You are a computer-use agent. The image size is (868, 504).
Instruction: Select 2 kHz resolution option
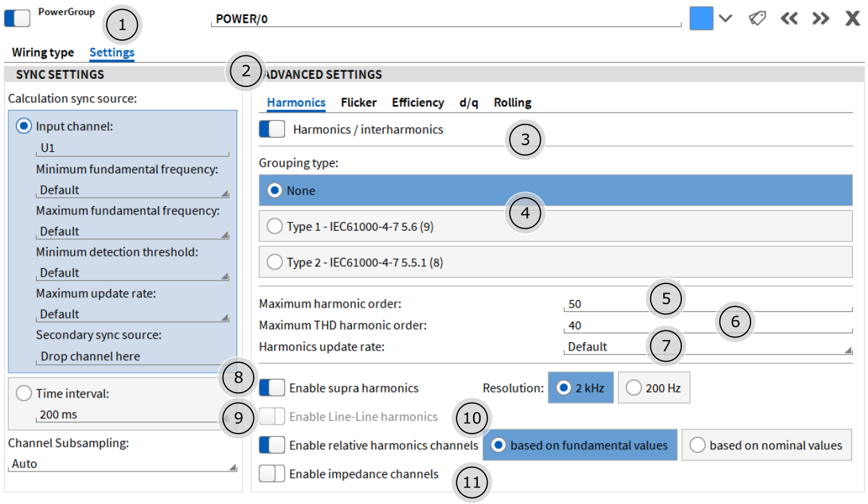click(x=580, y=388)
